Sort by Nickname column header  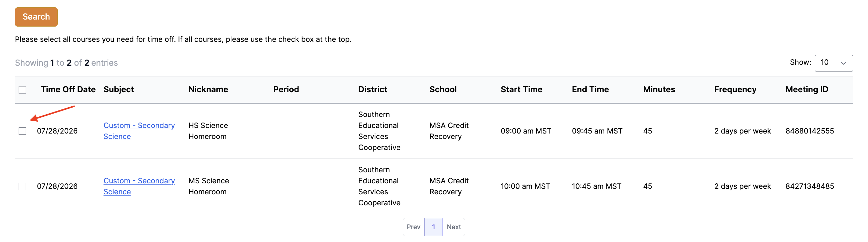pos(208,90)
